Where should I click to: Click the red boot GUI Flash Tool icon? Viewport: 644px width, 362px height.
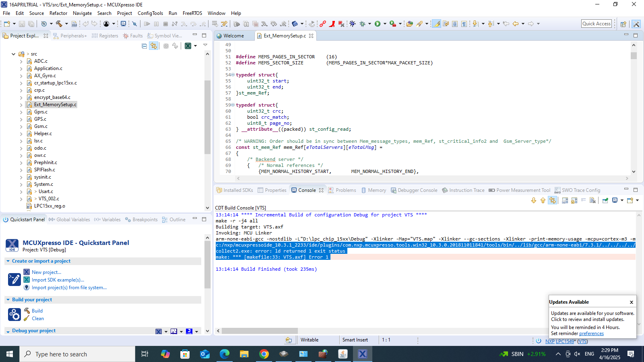click(x=332, y=24)
